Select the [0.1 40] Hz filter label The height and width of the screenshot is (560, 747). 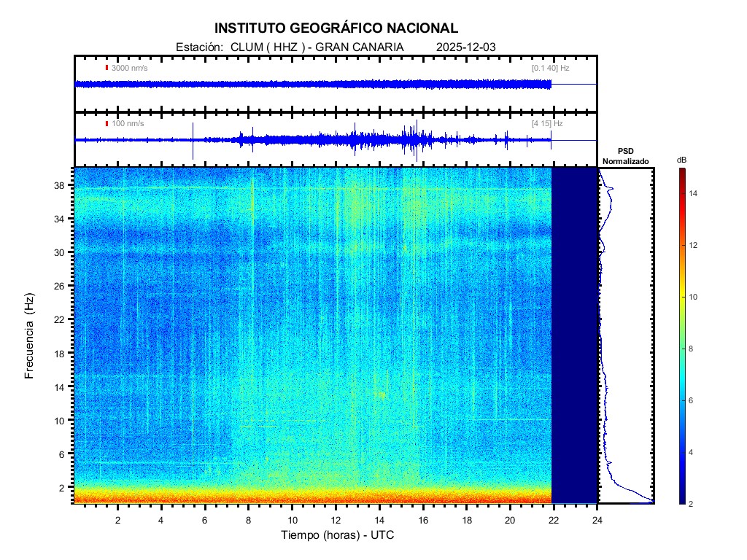[x=550, y=68]
